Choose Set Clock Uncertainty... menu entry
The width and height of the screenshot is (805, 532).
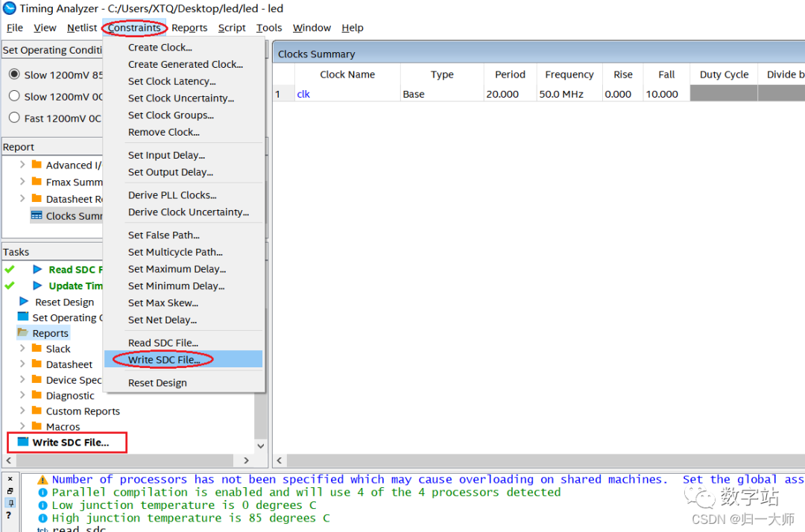183,98
